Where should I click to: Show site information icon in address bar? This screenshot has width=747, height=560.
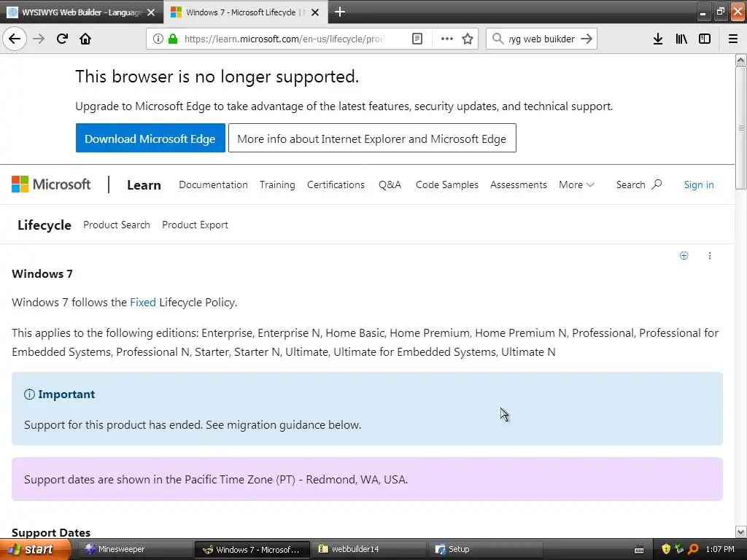[x=158, y=39]
